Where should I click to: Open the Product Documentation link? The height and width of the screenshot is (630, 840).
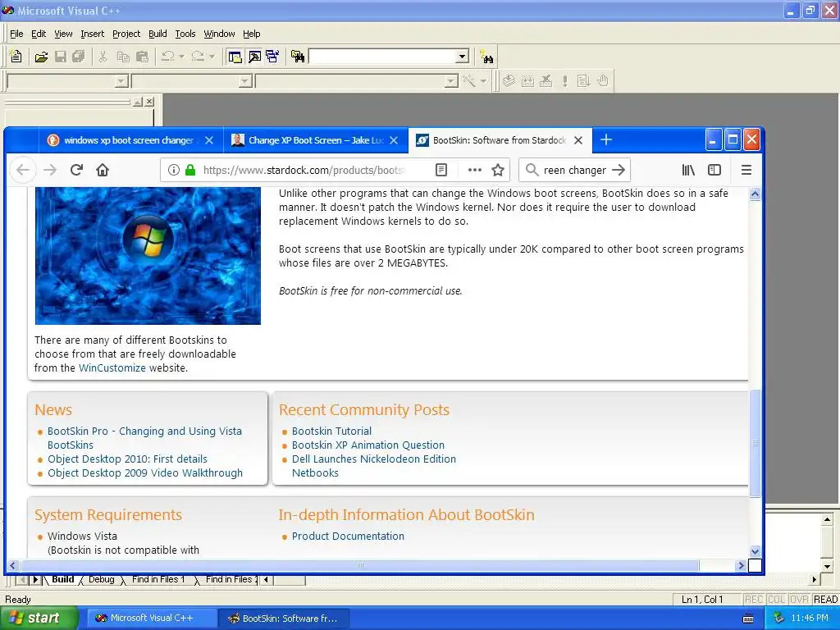[x=348, y=536]
